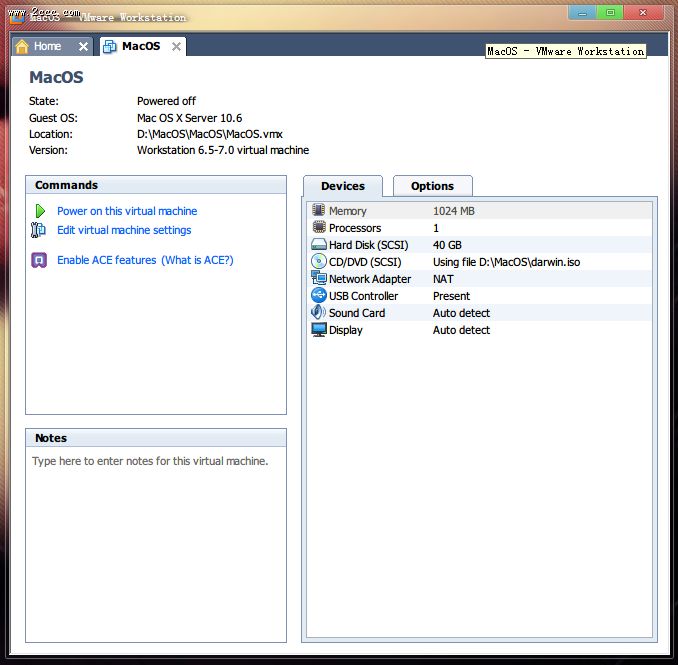Click Enable ACE features link
This screenshot has width=678, height=665.
point(107,260)
